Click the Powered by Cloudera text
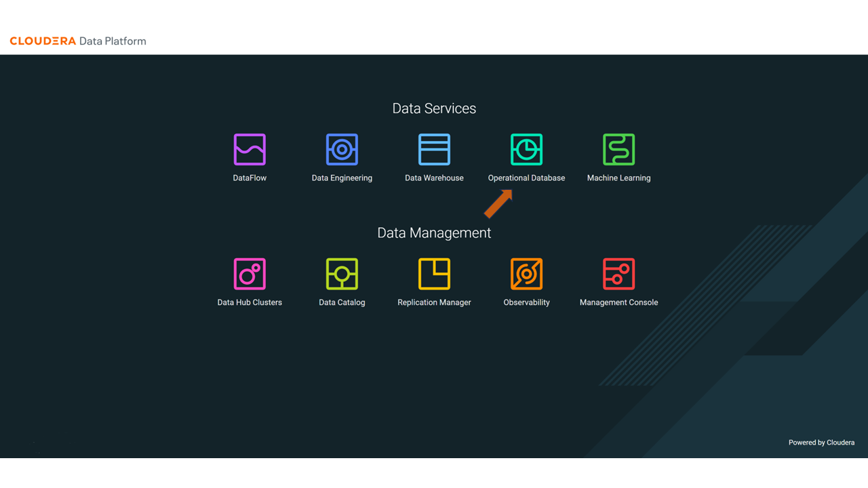The width and height of the screenshot is (868, 488). [821, 443]
